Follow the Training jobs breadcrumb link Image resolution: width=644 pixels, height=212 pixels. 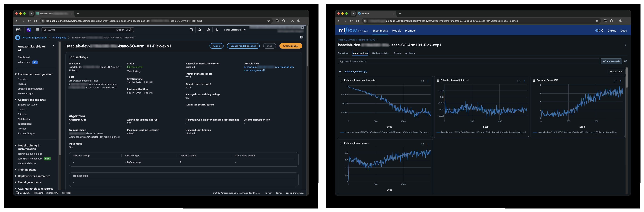[x=59, y=37]
